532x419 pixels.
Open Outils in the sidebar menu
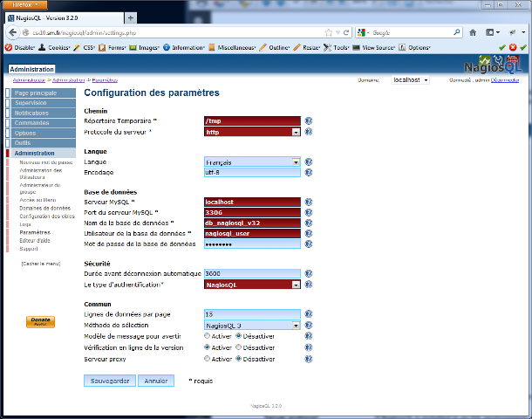point(44,143)
